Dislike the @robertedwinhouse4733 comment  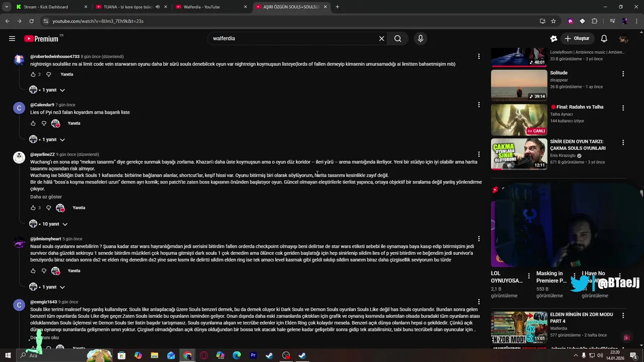coord(49,74)
